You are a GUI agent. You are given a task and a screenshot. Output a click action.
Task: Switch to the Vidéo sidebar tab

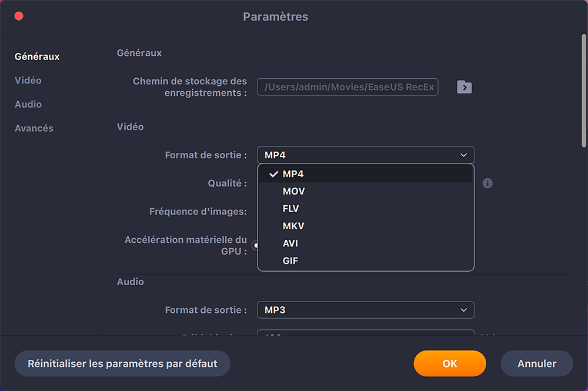(x=28, y=81)
